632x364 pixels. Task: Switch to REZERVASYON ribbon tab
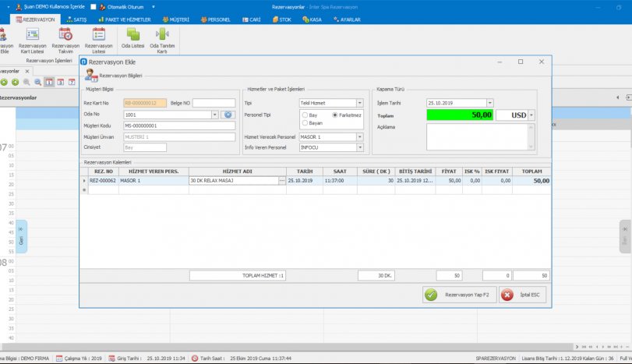(x=36, y=19)
